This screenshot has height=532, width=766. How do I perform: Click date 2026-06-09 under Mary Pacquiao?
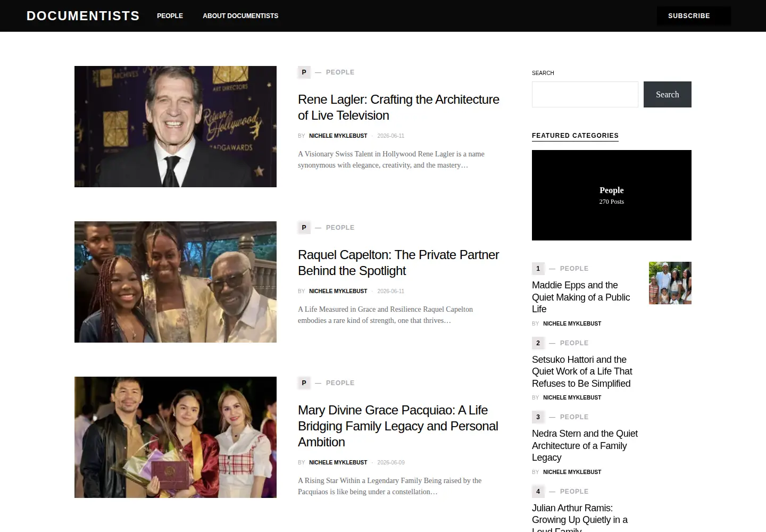tap(390, 463)
